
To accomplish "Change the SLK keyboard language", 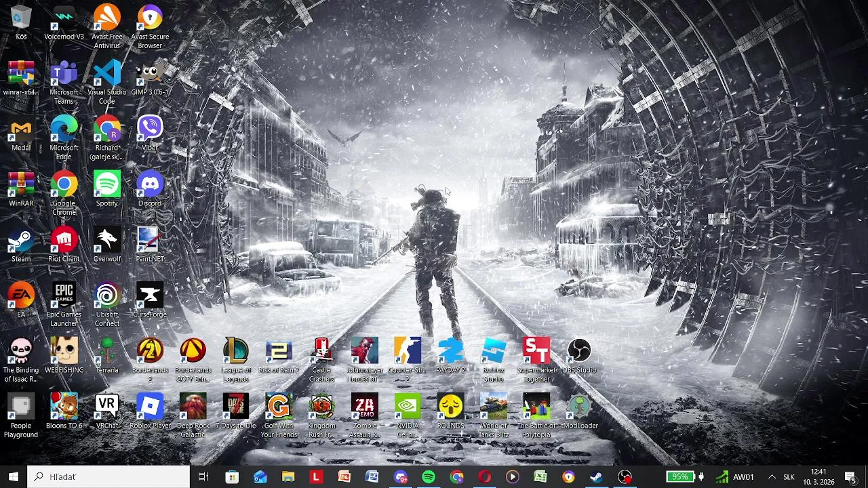I will (x=789, y=476).
